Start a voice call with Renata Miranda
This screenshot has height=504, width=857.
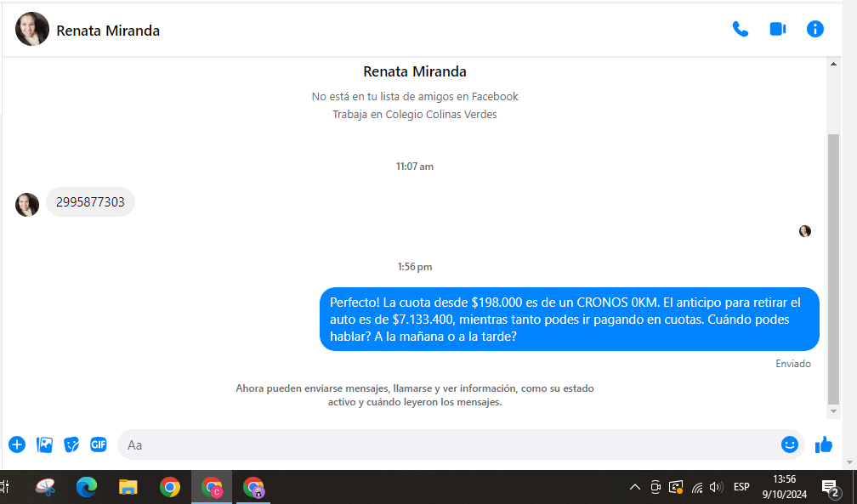click(740, 29)
